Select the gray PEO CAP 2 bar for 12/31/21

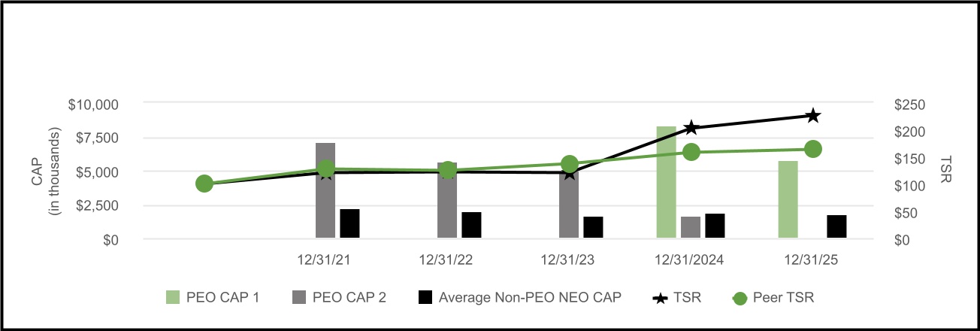(x=325, y=191)
